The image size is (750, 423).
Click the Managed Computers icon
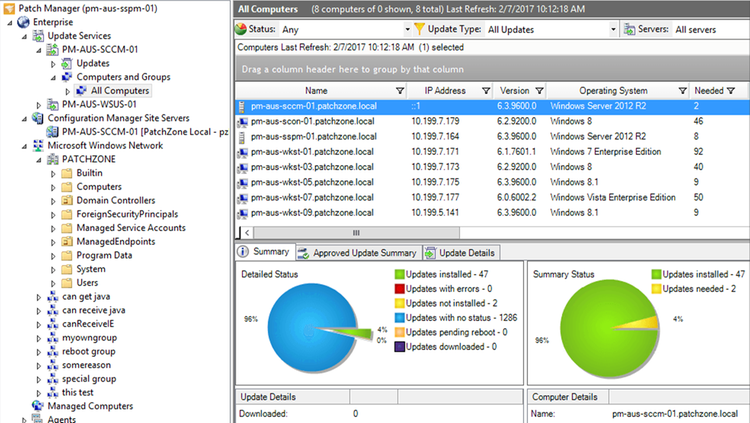point(38,406)
